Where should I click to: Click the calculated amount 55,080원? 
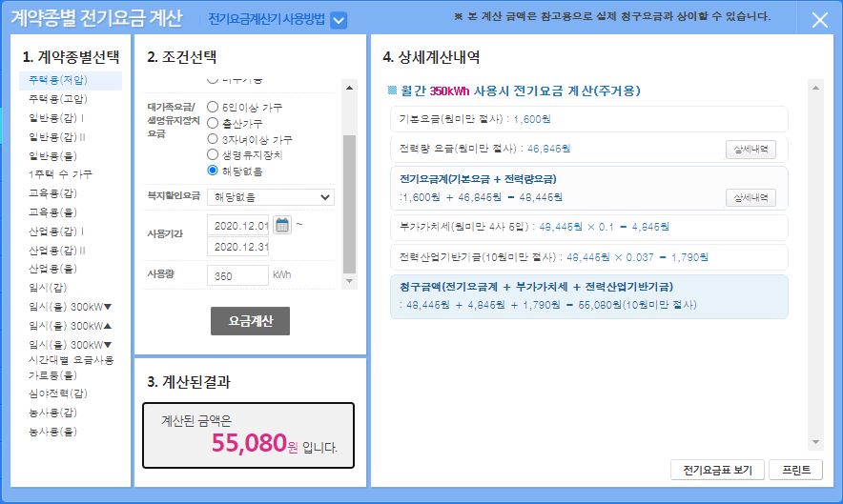255,443
